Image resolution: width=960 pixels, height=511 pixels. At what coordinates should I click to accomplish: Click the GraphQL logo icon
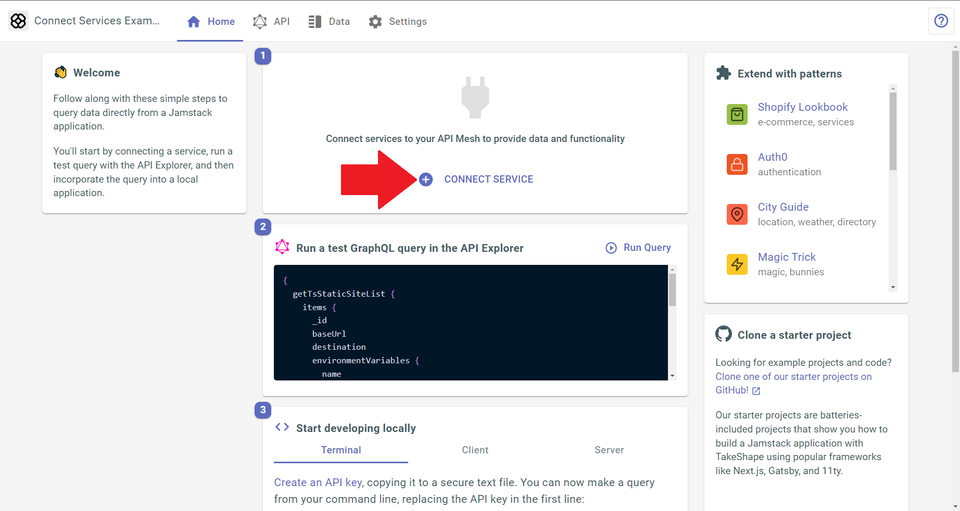(x=282, y=247)
